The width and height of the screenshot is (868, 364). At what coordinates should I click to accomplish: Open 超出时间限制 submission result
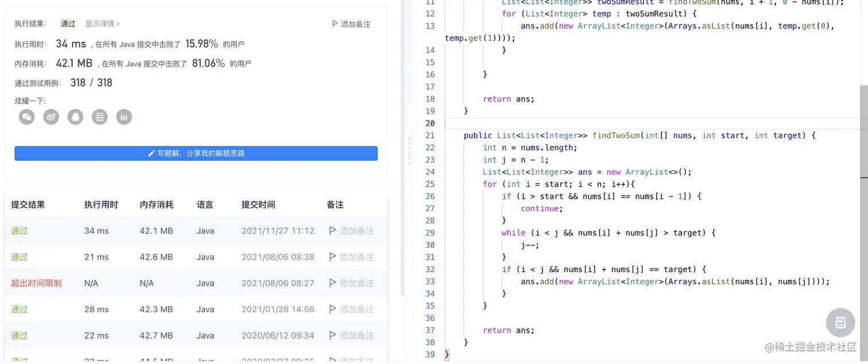click(36, 283)
